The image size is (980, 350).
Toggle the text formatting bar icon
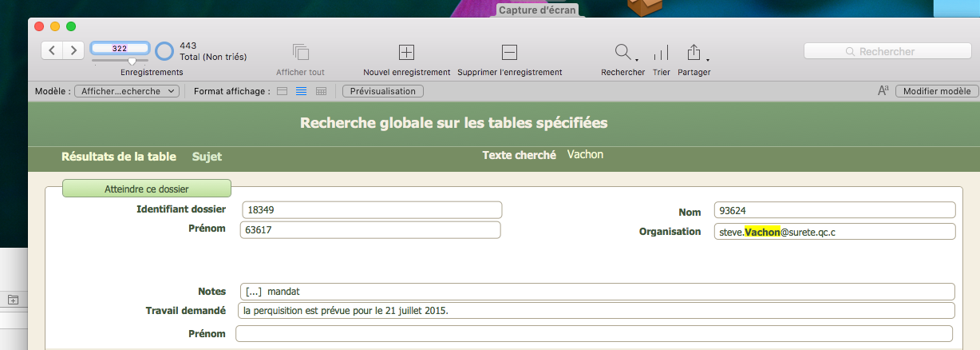[x=883, y=91]
